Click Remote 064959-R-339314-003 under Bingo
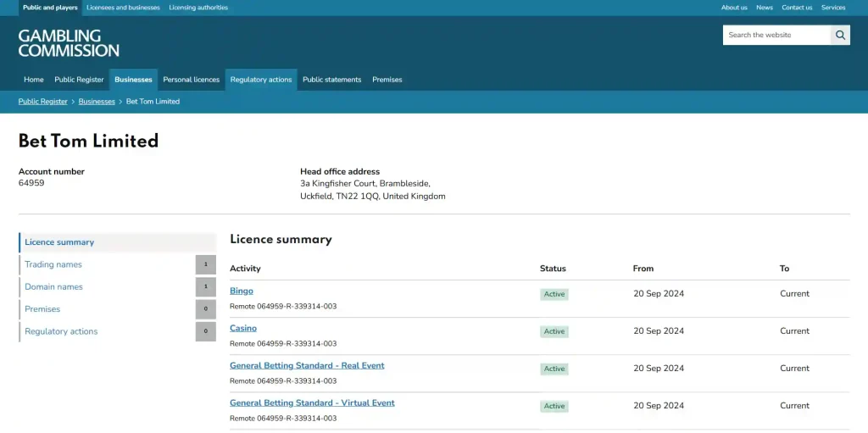Image resolution: width=868 pixels, height=433 pixels. click(x=283, y=306)
